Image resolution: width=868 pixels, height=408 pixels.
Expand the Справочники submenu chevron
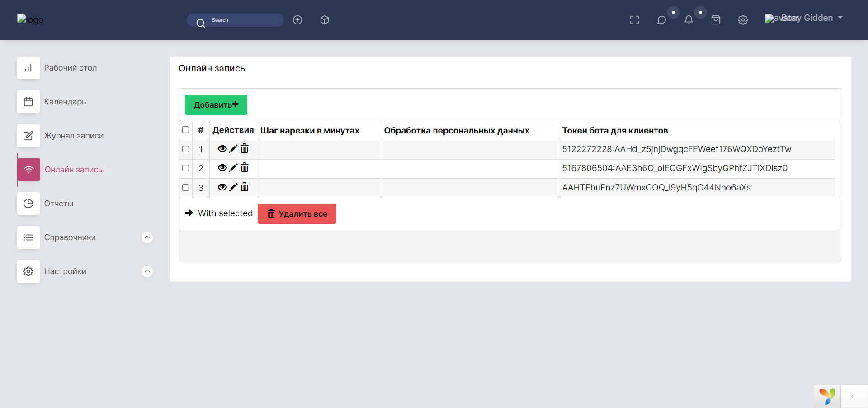(x=147, y=237)
